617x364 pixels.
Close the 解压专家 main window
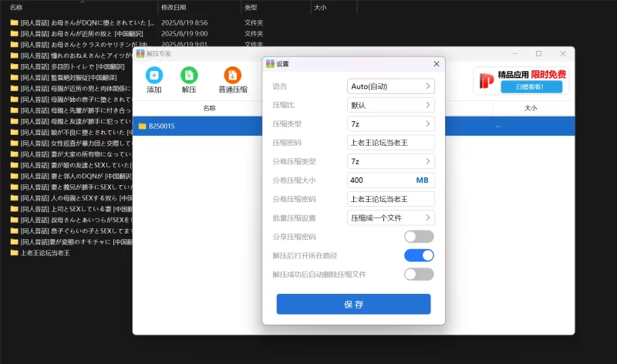click(563, 53)
